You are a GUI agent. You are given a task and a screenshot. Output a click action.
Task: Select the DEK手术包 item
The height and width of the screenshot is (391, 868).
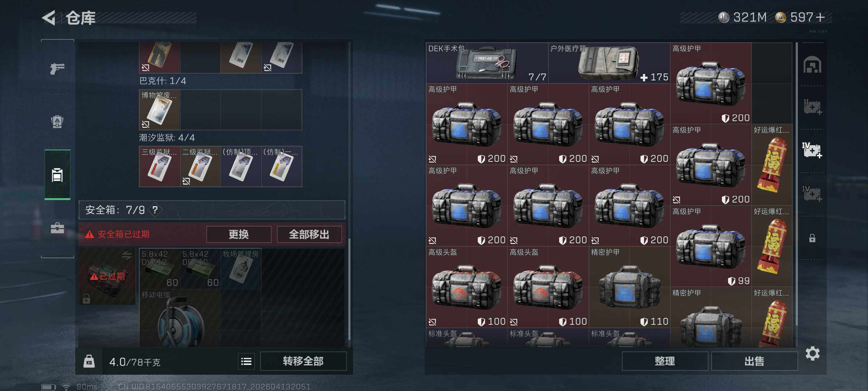(487, 63)
